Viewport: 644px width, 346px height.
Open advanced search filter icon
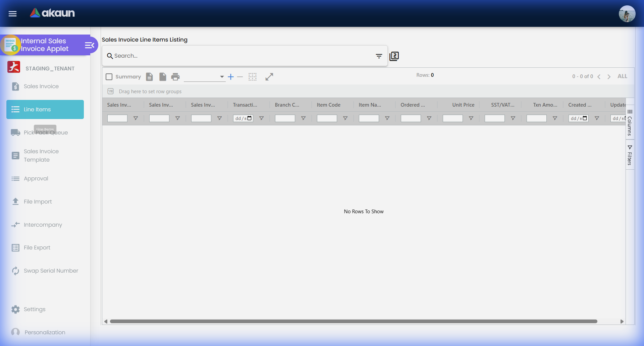pyautogui.click(x=379, y=56)
